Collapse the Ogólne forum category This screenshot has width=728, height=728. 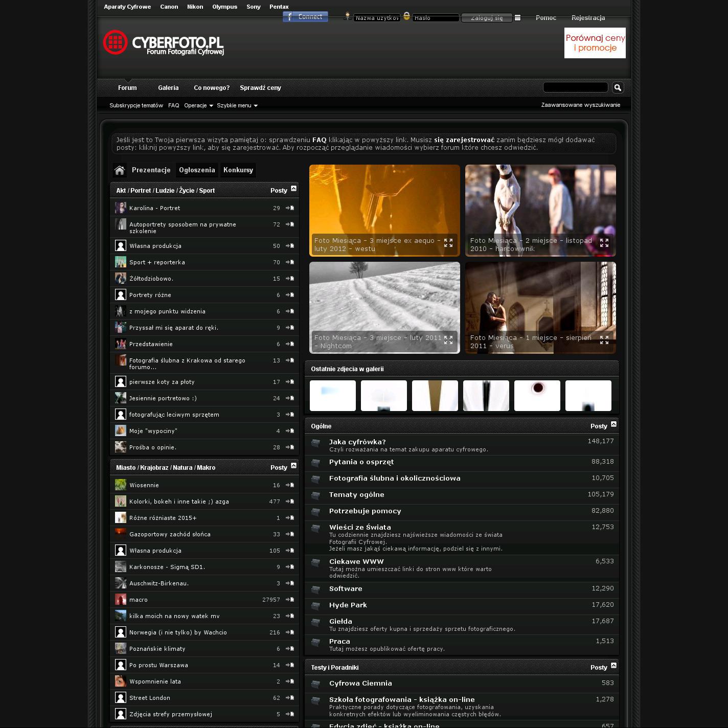[613, 424]
